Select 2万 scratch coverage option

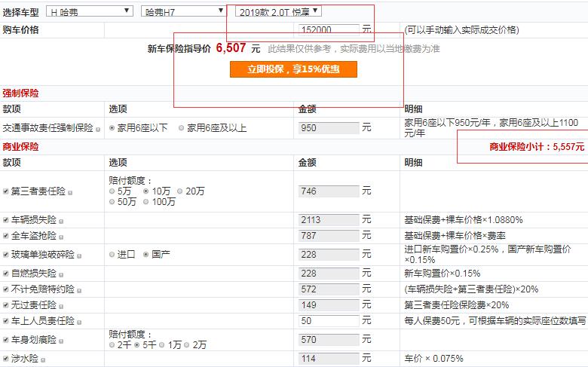coord(187,345)
